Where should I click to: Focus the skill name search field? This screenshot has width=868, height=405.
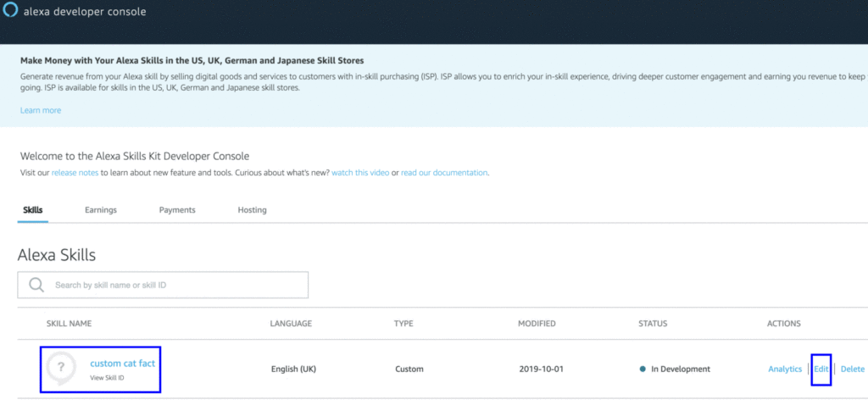tap(163, 285)
